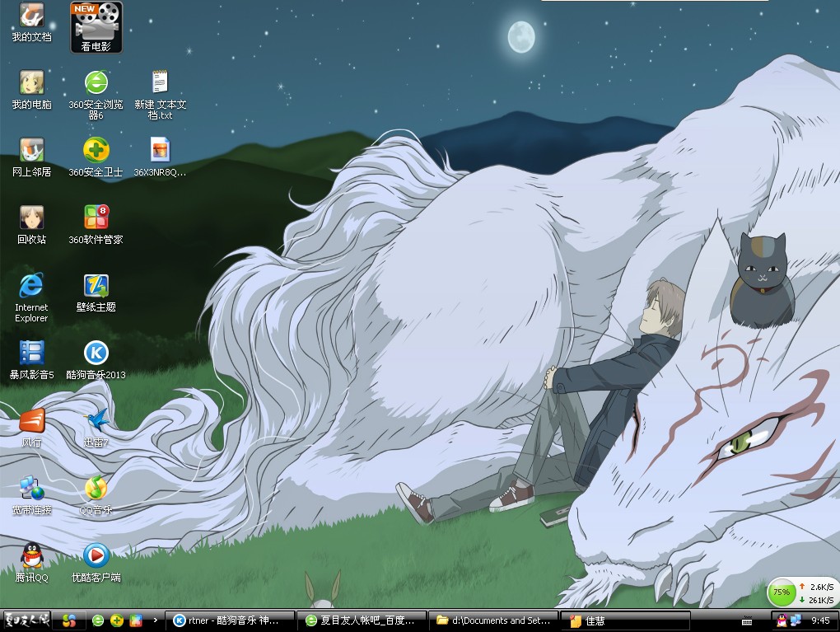Click the 2.6K/S upload speed reading

tap(821, 587)
